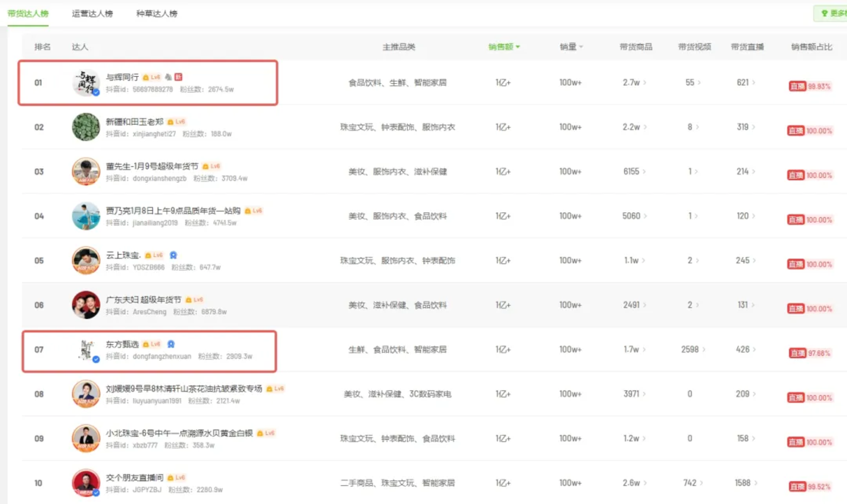The width and height of the screenshot is (847, 504).
Task: Click the grey icon after 与辉同行's Lv6 badge
Action: (168, 77)
